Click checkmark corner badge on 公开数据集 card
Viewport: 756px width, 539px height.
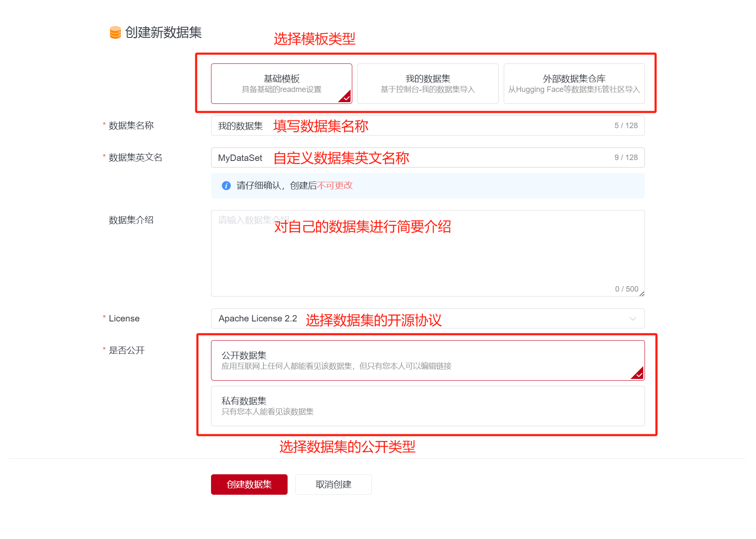pos(639,374)
